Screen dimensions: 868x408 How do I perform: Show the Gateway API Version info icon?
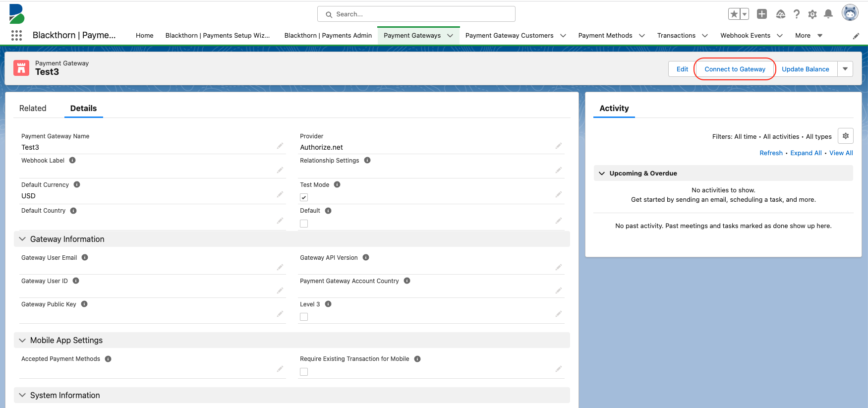(x=366, y=257)
